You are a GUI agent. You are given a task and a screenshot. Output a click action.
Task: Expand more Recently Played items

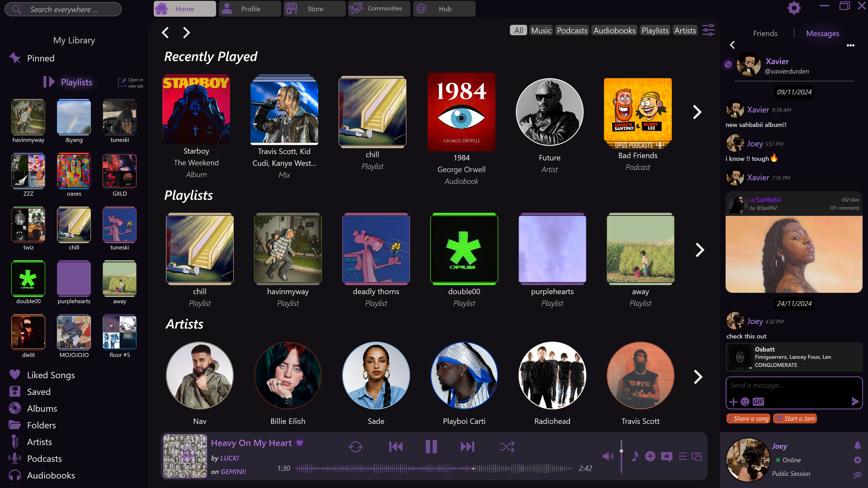(x=697, y=112)
